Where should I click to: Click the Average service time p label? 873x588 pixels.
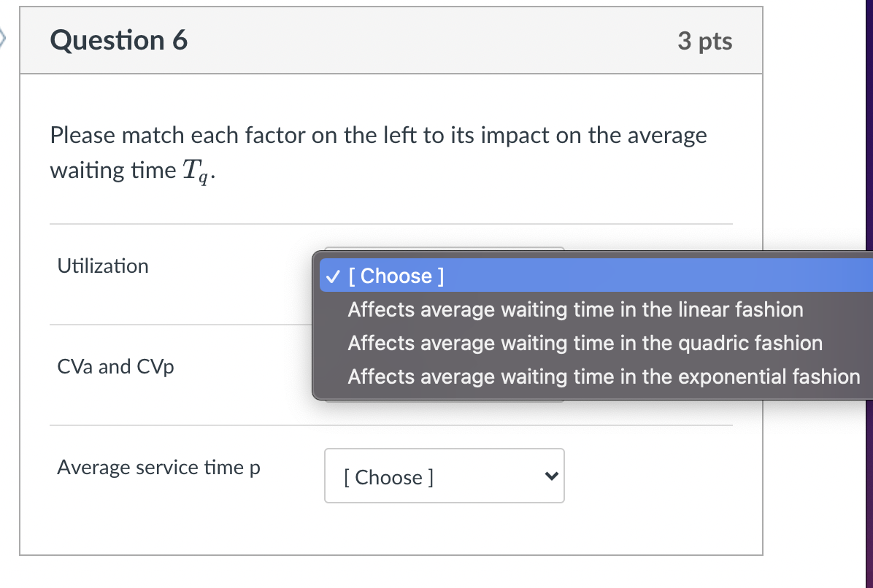(x=158, y=468)
